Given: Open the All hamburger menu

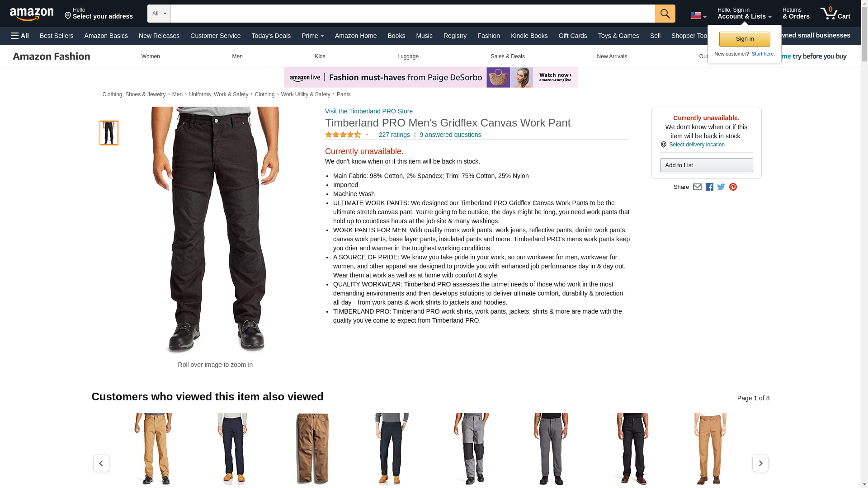Looking at the screenshot, I should pyautogui.click(x=20, y=36).
